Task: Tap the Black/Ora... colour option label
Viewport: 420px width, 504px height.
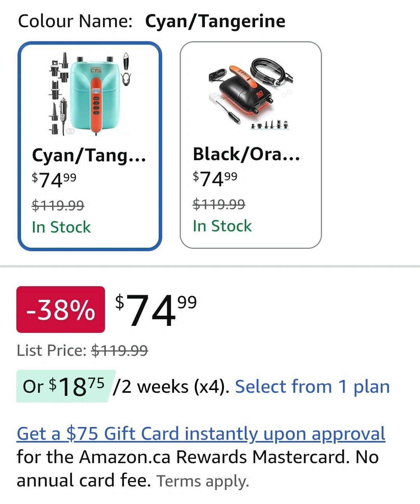Action: pos(247,154)
